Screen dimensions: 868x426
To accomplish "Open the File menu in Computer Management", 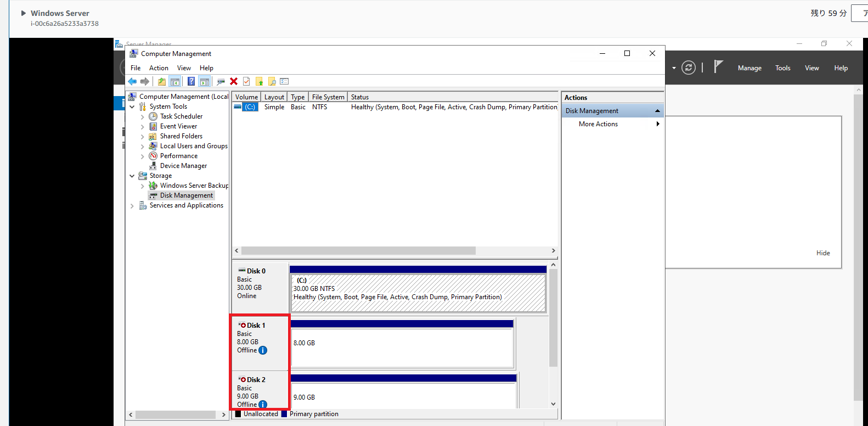I will coord(136,68).
